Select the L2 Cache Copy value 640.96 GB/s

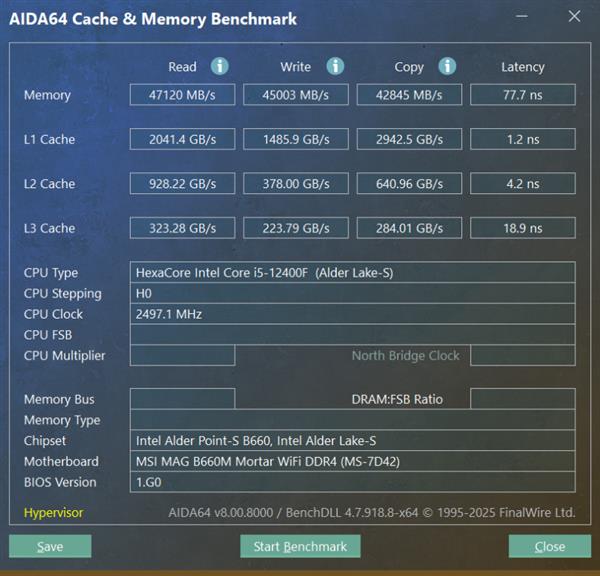(409, 183)
